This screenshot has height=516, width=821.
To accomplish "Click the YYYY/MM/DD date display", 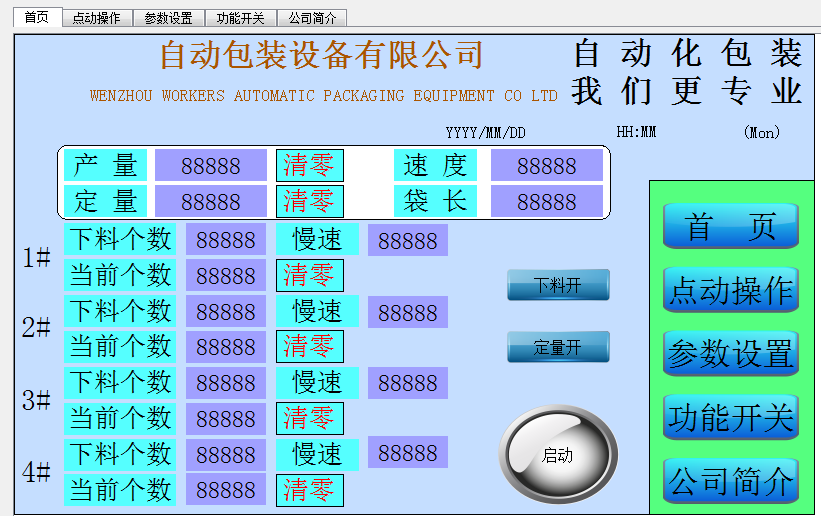I will (485, 133).
